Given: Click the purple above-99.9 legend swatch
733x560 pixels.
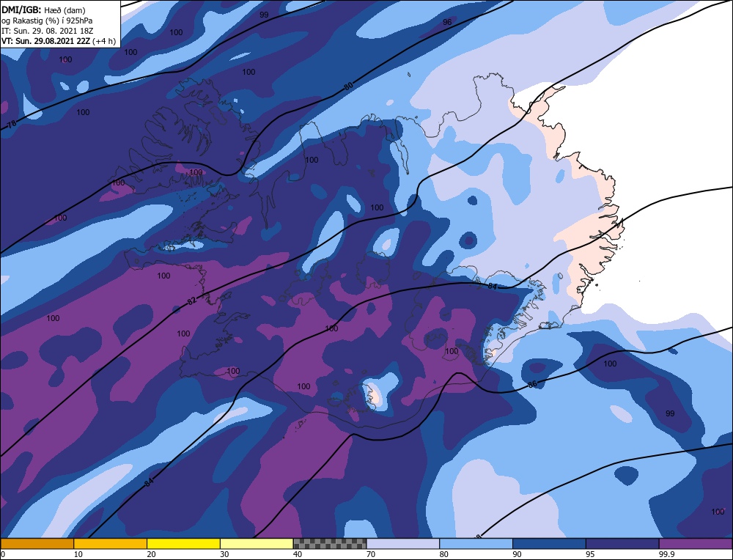Looking at the screenshot, I should pyautogui.click(x=696, y=544).
